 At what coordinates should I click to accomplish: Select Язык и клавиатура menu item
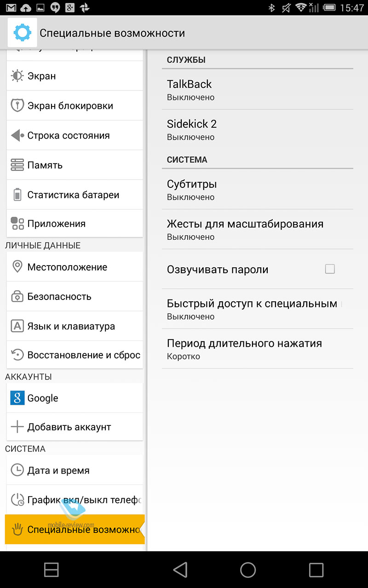(75, 326)
